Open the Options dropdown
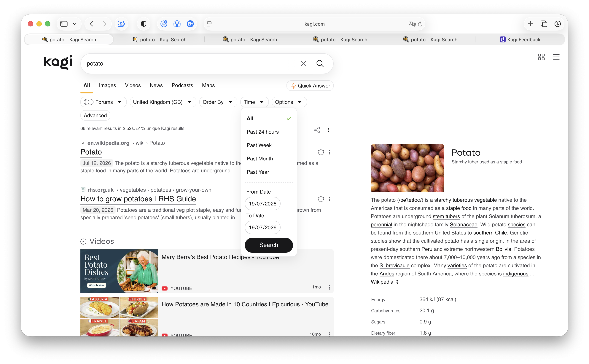Viewport: 589px width, 364px height. (289, 102)
